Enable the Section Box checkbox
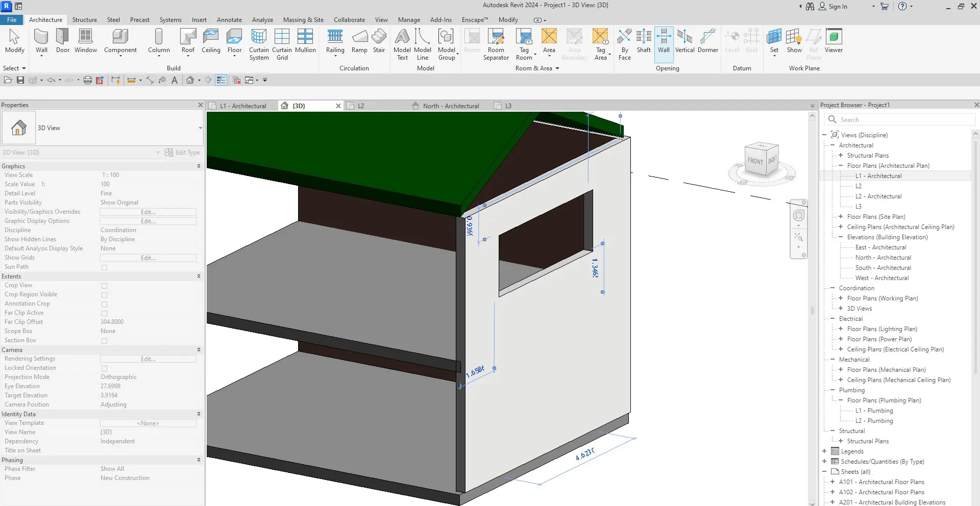Screen dimensions: 980x506 point(104,341)
